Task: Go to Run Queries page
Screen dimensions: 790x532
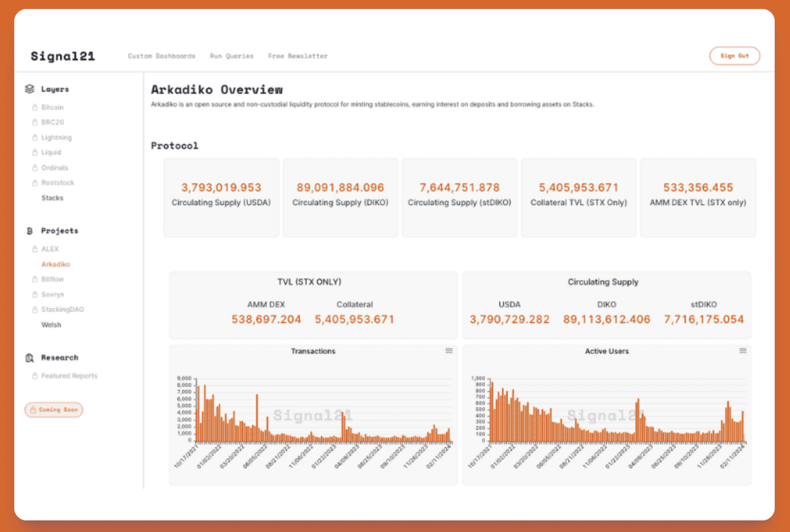Action: coord(232,56)
